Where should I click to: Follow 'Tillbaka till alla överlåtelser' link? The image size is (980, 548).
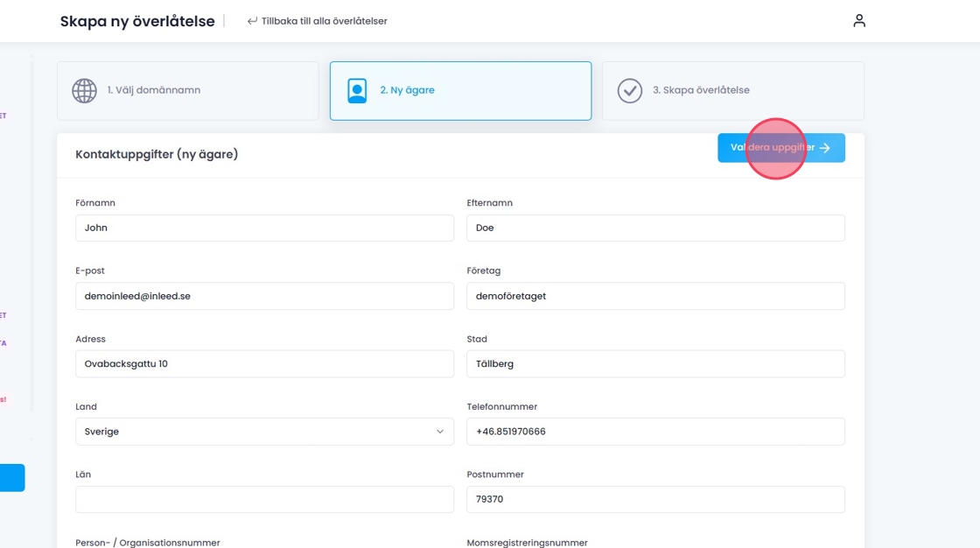[324, 21]
